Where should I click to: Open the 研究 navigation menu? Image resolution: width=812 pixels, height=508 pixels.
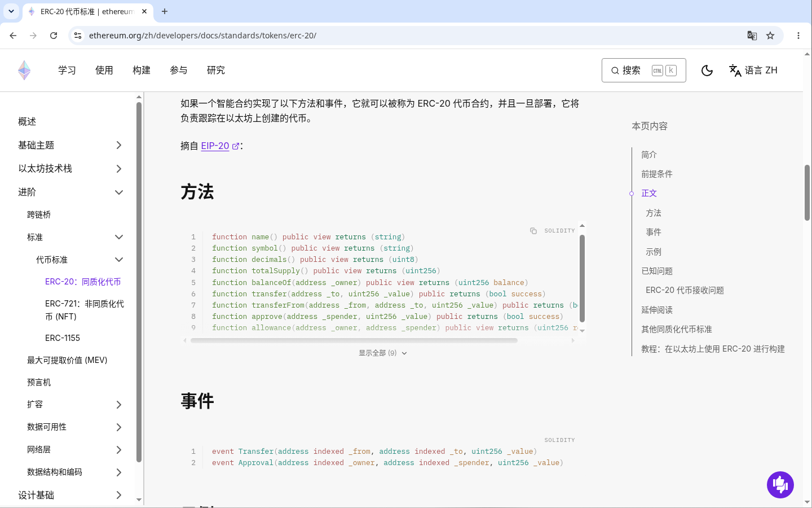coord(216,71)
